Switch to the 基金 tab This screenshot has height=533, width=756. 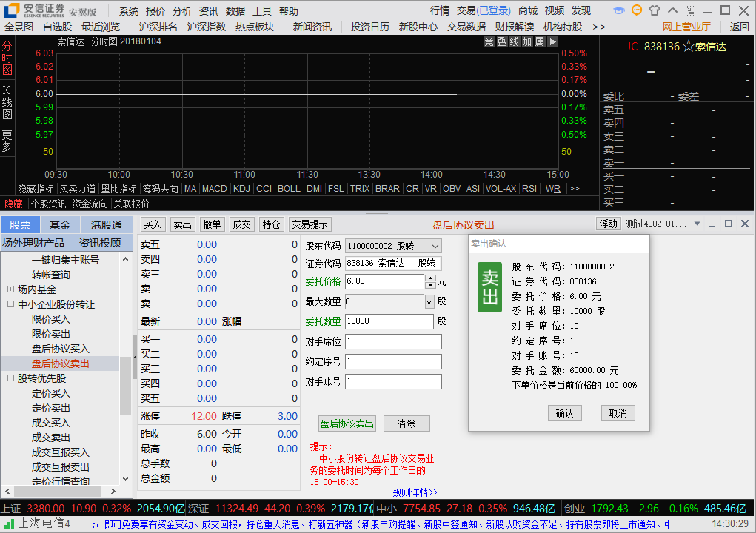click(x=60, y=225)
